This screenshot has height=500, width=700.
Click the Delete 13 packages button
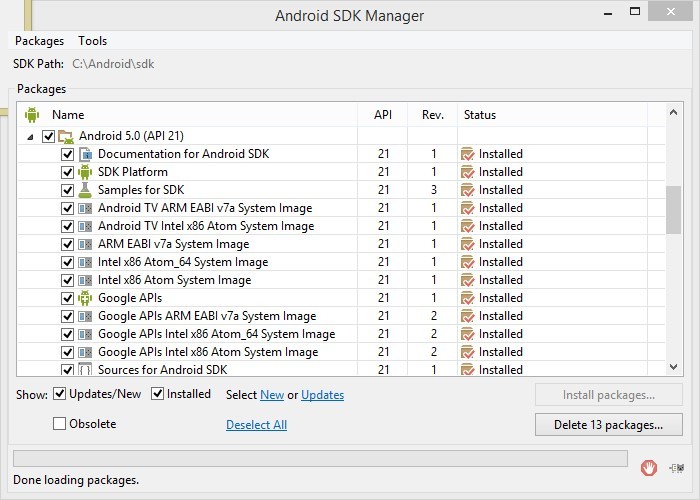pos(608,425)
